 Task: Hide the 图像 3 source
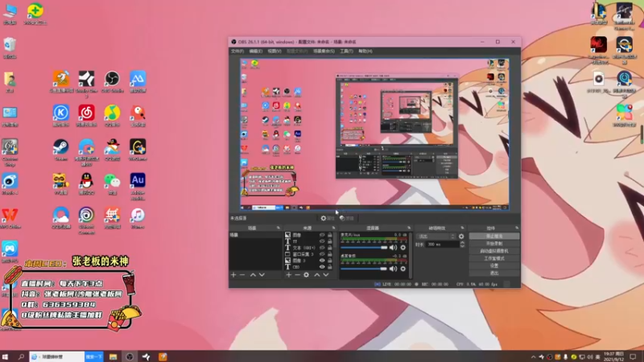[x=322, y=261]
